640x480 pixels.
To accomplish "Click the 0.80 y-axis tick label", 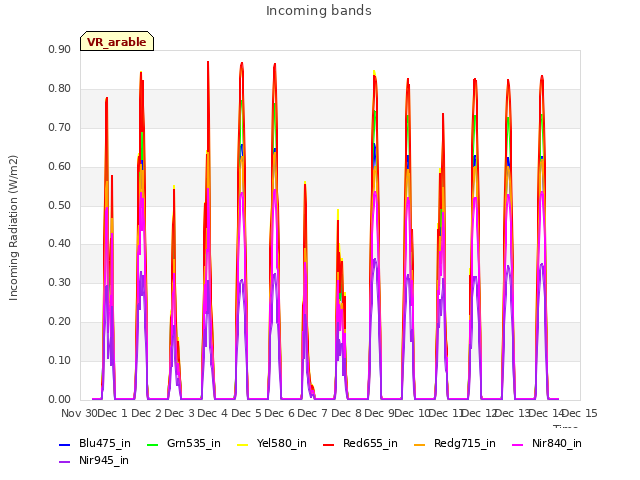I will (x=60, y=89).
